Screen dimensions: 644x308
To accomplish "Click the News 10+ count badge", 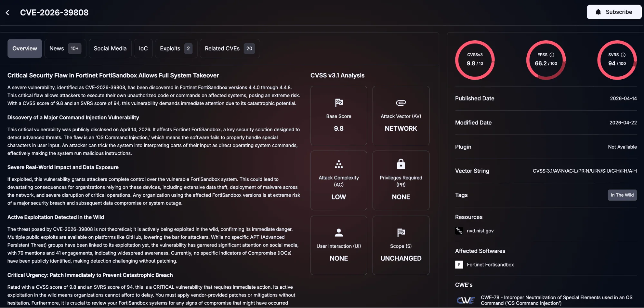I will [x=74, y=48].
